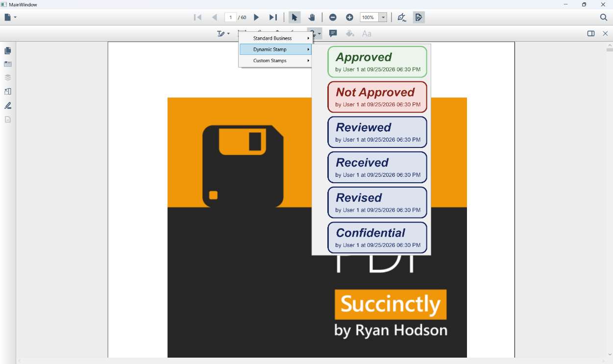
Task: Jump to the last page
Action: [x=273, y=17]
